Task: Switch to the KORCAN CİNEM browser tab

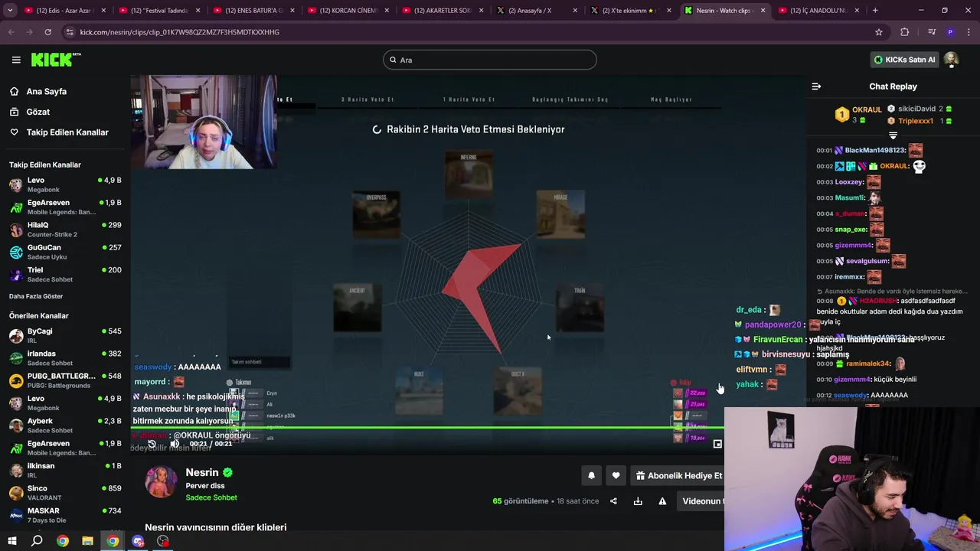Action: [347, 11]
